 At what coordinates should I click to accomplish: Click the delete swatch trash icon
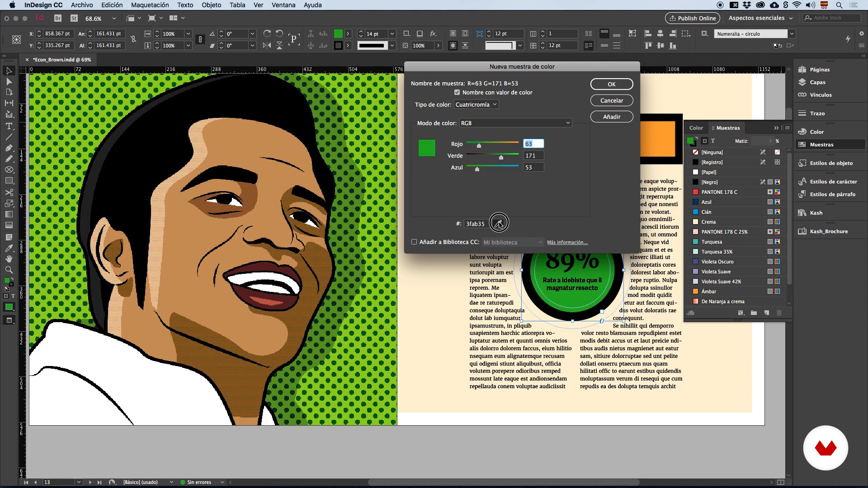[779, 313]
